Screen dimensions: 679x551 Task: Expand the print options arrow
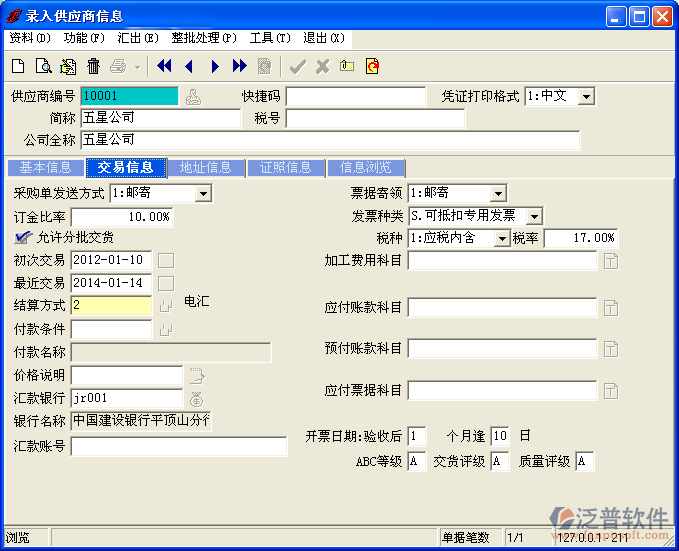(x=138, y=67)
